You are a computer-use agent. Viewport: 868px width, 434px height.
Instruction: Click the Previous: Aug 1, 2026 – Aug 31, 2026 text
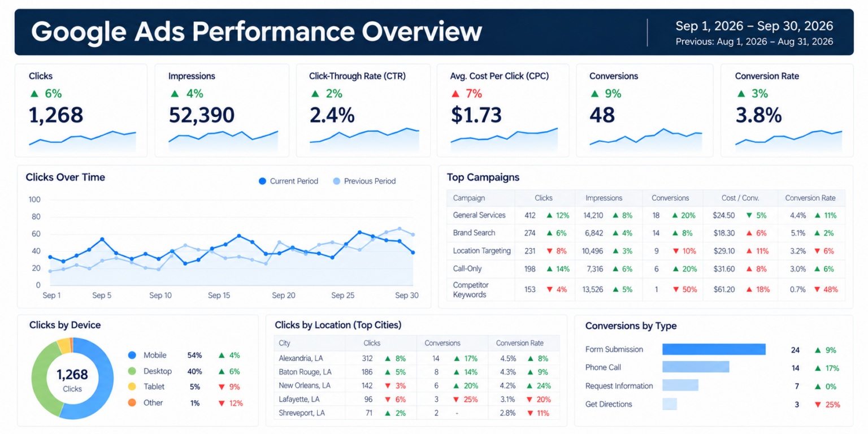pos(754,42)
